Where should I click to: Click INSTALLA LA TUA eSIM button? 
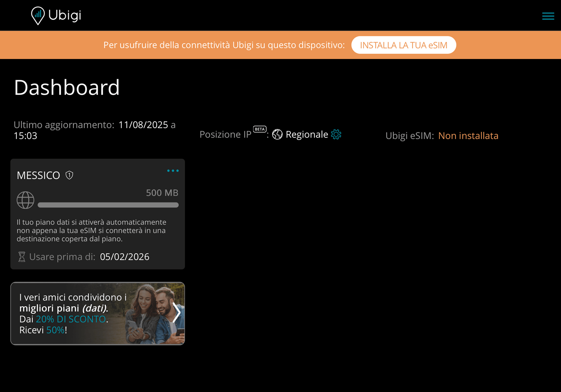click(x=404, y=45)
